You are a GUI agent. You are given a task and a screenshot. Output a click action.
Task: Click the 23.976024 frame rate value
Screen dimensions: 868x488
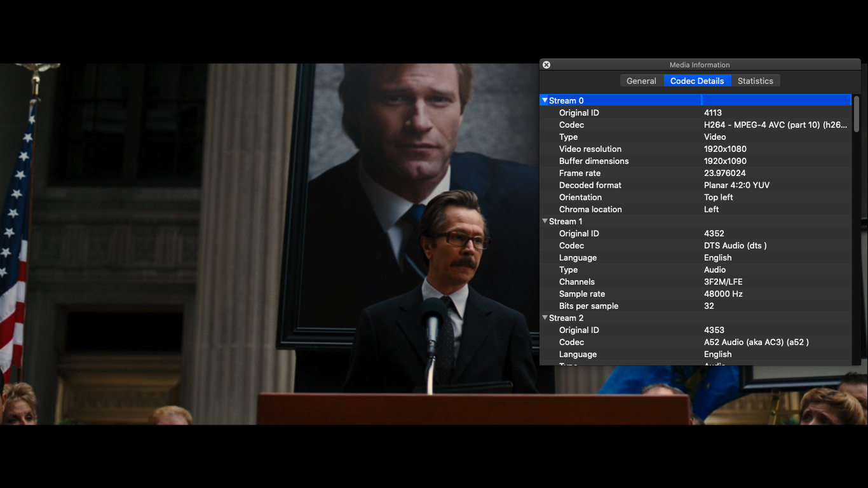click(x=725, y=173)
